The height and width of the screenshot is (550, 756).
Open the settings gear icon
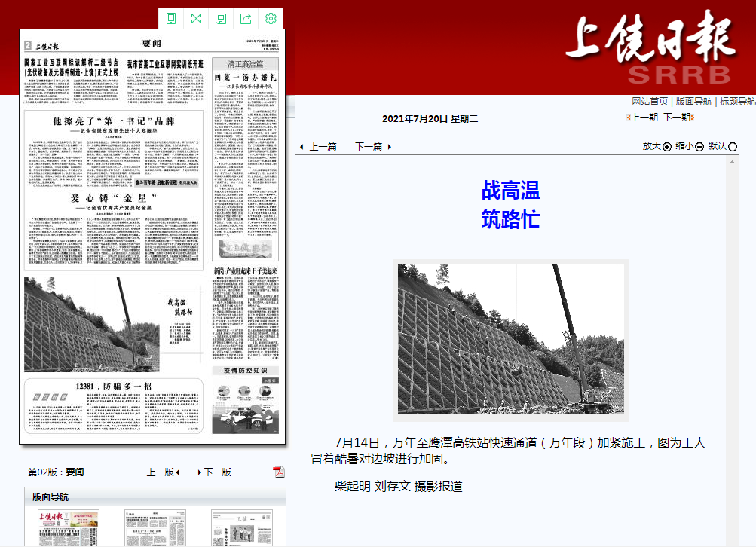pos(271,18)
